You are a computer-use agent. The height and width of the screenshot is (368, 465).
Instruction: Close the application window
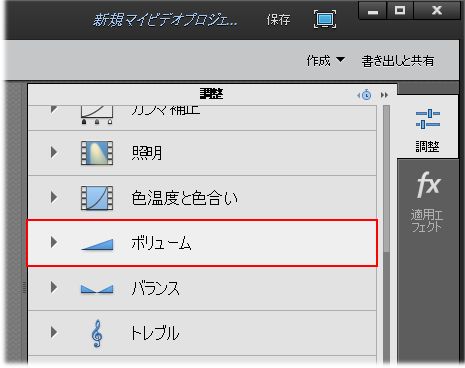pyautogui.click(x=436, y=11)
